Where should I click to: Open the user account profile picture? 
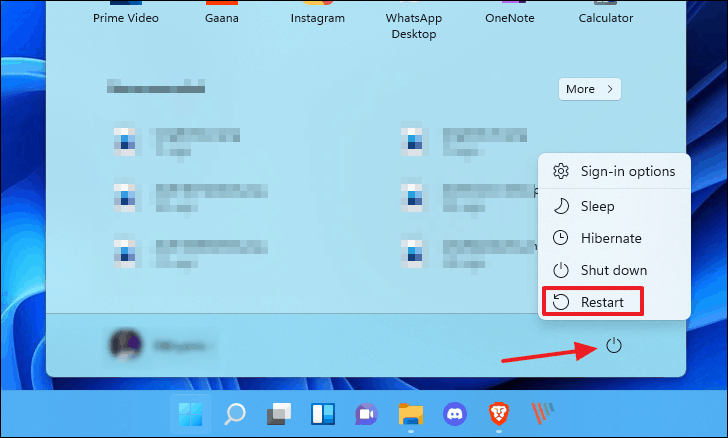[x=124, y=344]
